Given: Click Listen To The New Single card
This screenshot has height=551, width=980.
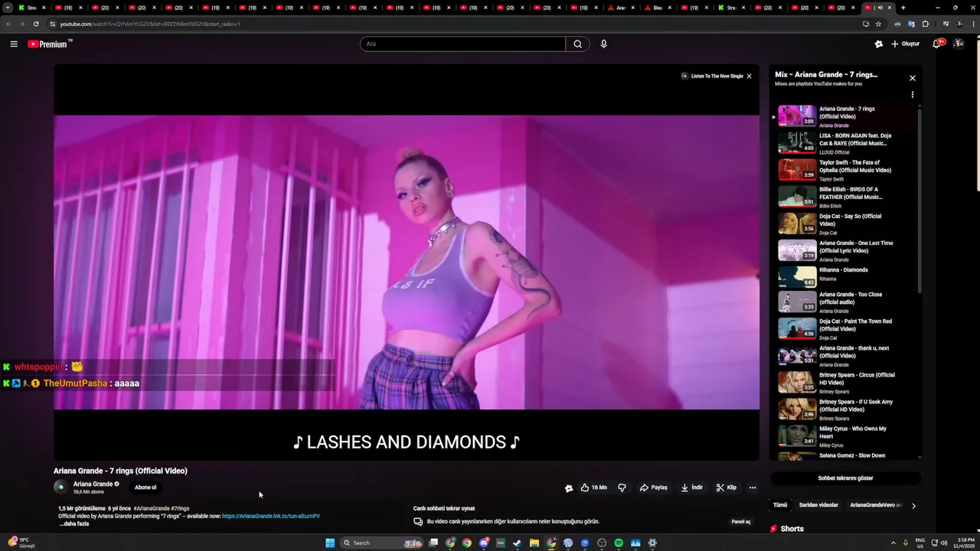Looking at the screenshot, I should pos(713,77).
